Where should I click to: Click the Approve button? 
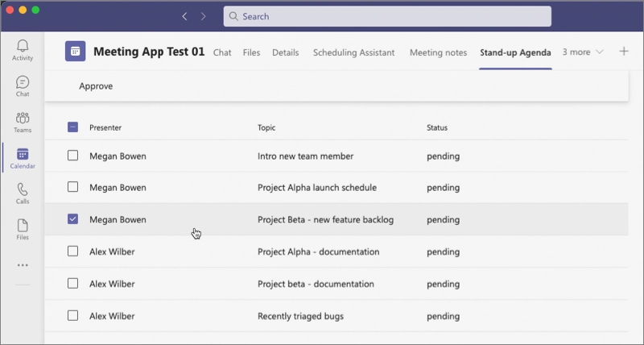[x=96, y=86]
